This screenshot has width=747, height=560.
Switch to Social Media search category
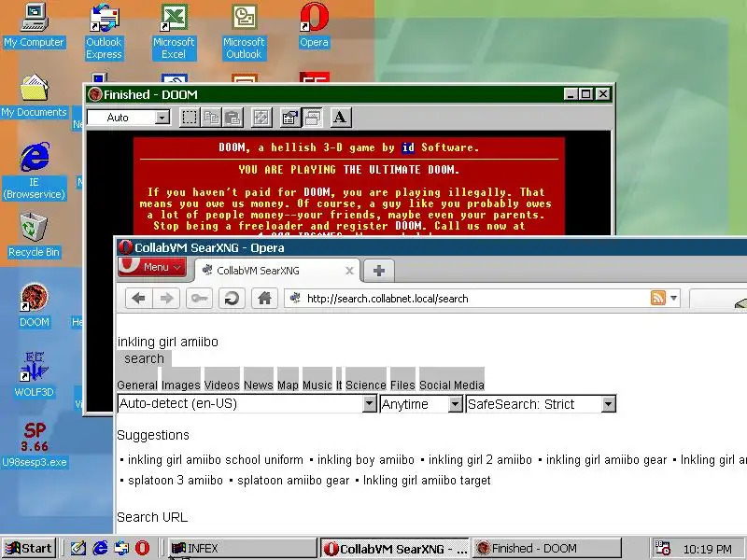click(x=452, y=385)
